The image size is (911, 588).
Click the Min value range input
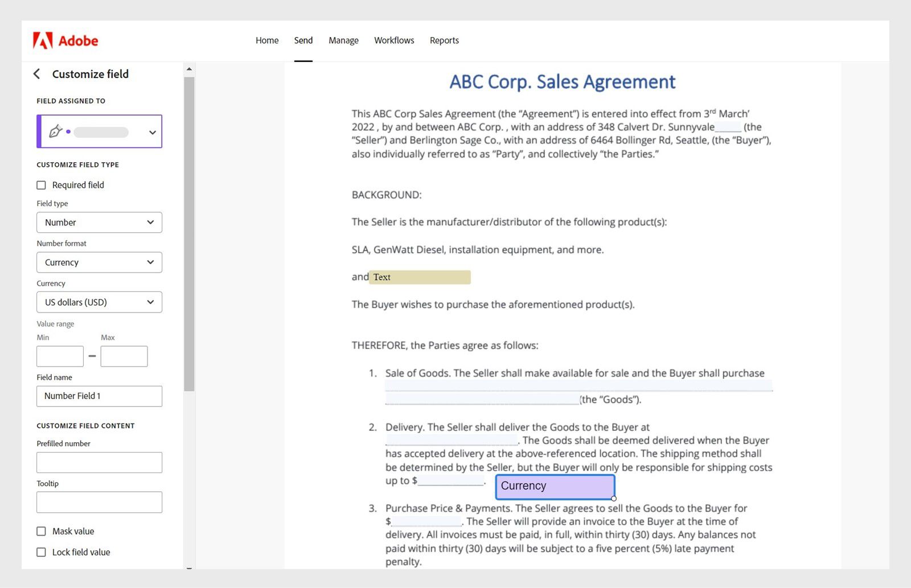(60, 356)
